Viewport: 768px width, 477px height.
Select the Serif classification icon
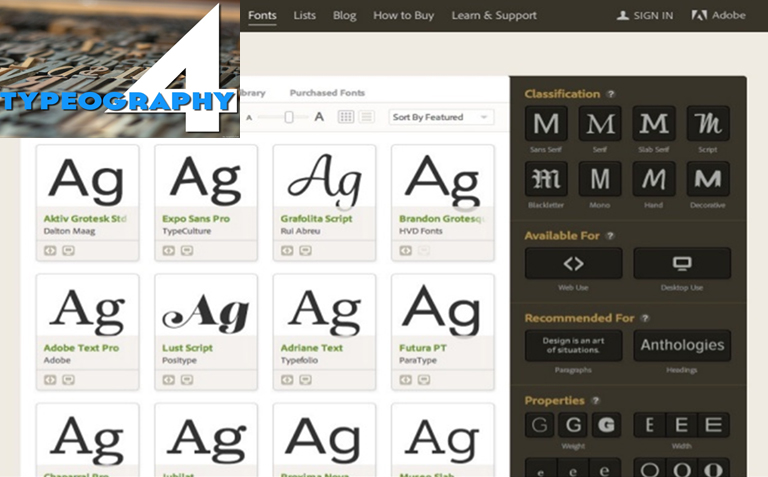[600, 123]
